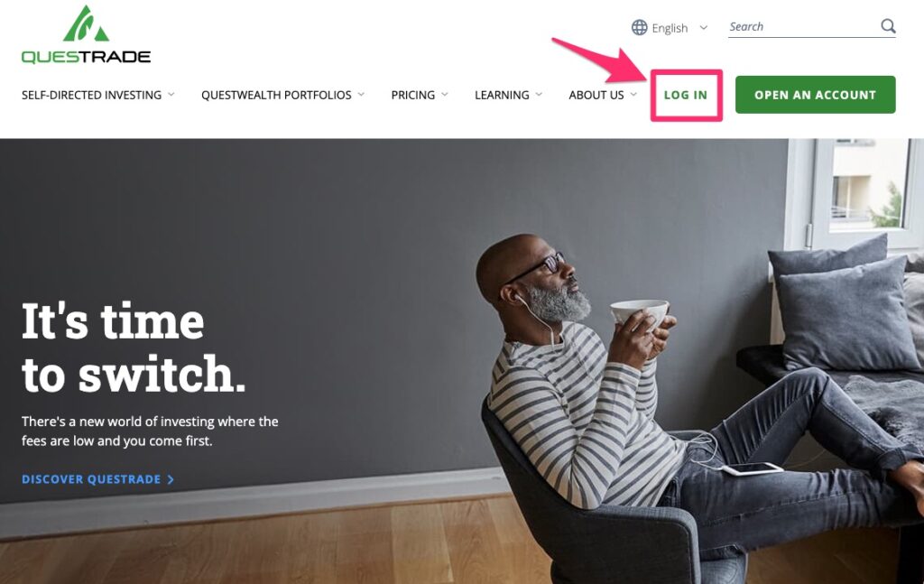This screenshot has height=584, width=924.
Task: Click the magnifying glass search icon
Action: (888, 26)
